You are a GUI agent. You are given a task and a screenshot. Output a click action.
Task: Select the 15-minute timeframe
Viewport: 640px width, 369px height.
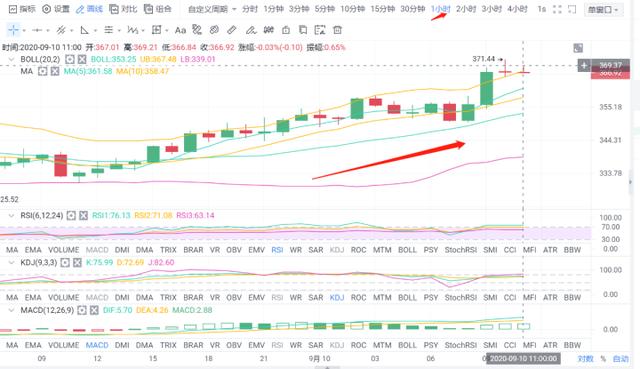(382, 9)
